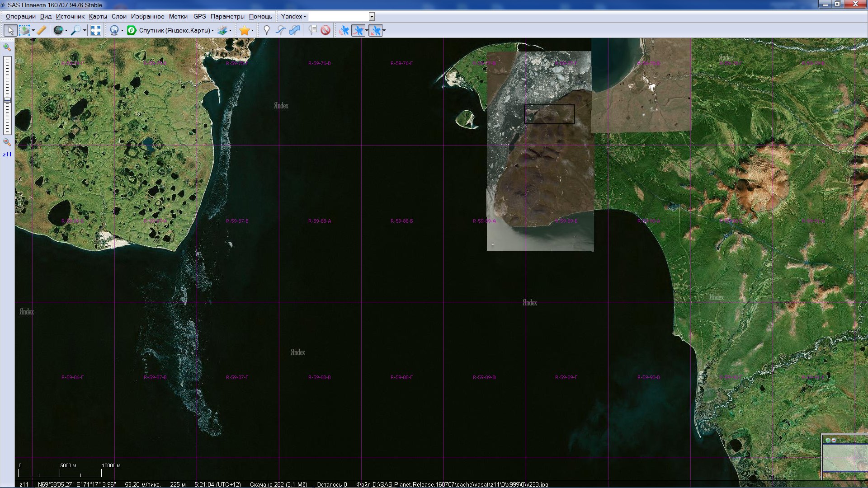Click the vertical zoom level slider
This screenshot has height=488, width=868.
pos(7,95)
